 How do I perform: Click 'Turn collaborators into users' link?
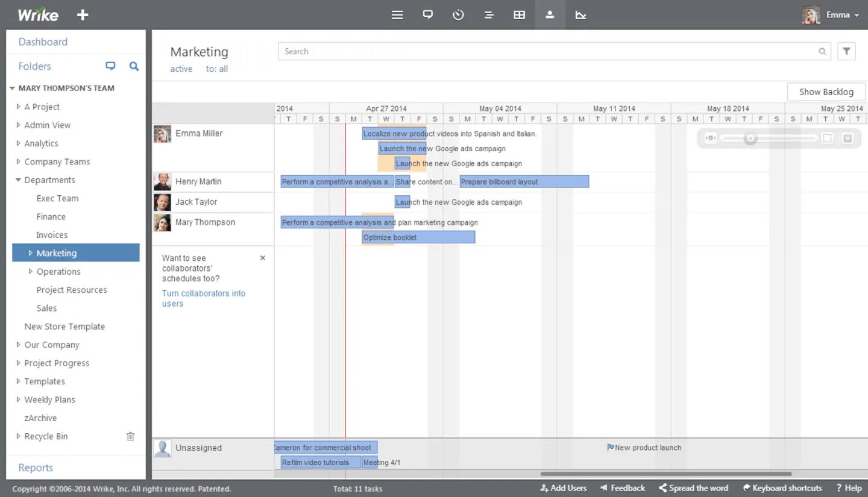(204, 298)
